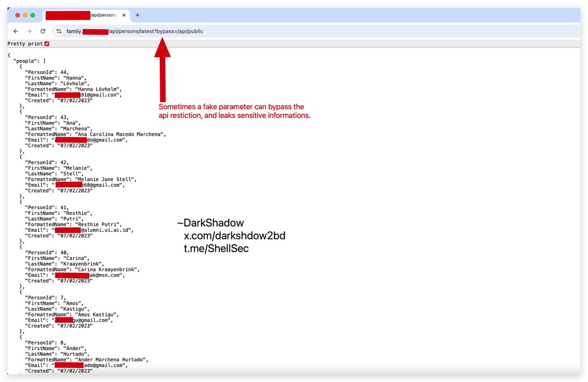The height and width of the screenshot is (382, 588).
Task: Select "LastName": "Putri" line
Action: coord(54,218)
